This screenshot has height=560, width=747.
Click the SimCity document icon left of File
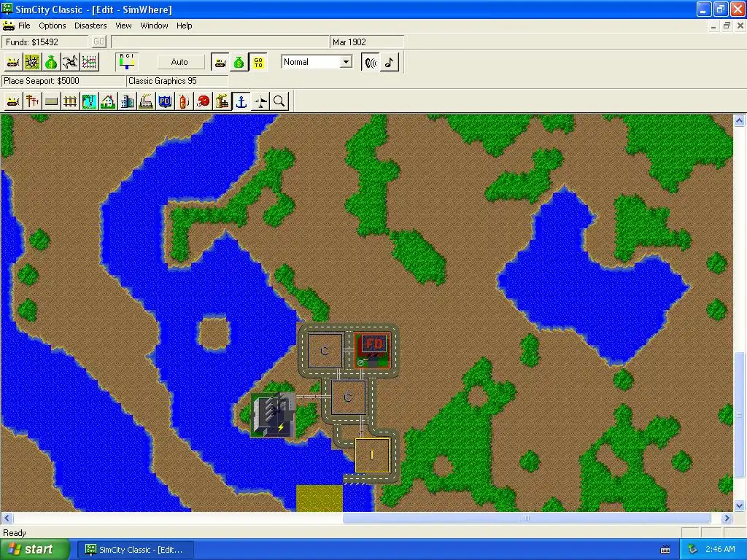coord(9,26)
